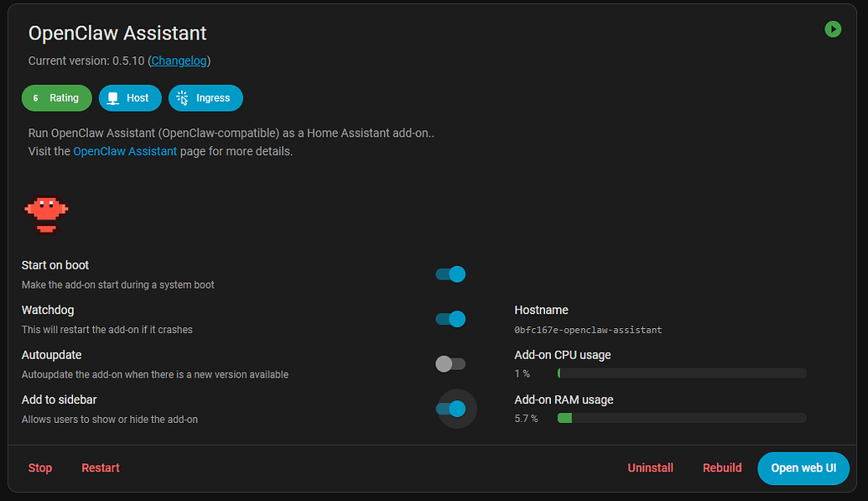Click the 'Autoupdate' label
The width and height of the screenshot is (868, 501).
point(51,355)
